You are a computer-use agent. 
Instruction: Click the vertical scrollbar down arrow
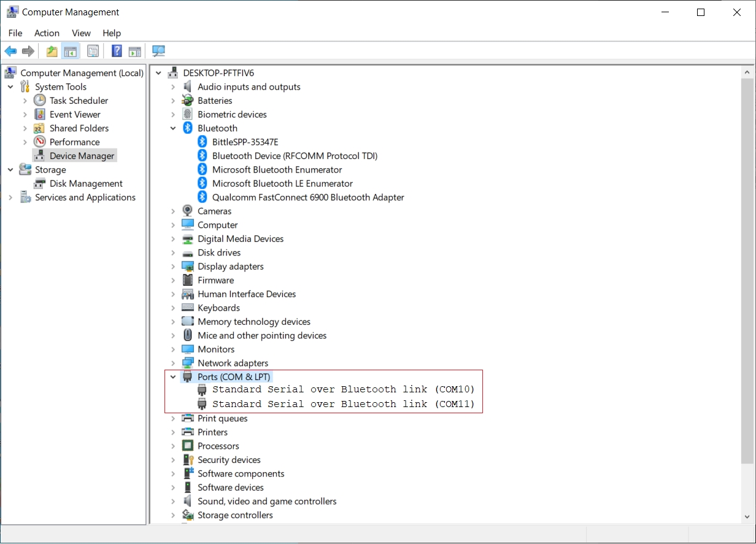(x=747, y=516)
